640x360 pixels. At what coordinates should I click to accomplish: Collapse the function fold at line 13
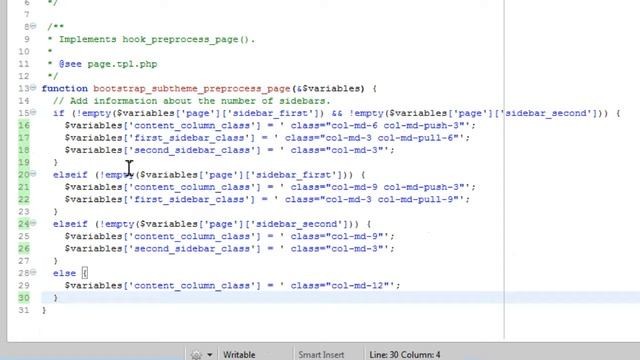33,88
